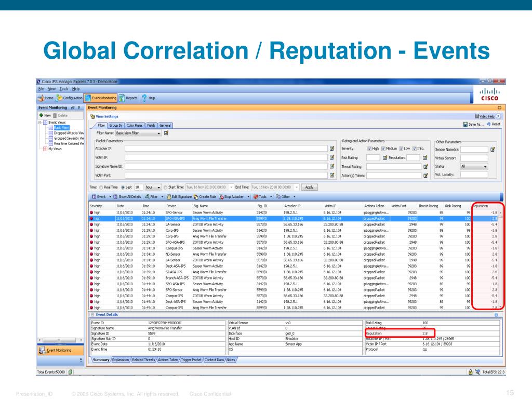Click the Help question-mark toolbar icon
Screen dimensions: 532x399
pyautogui.click(x=144, y=98)
